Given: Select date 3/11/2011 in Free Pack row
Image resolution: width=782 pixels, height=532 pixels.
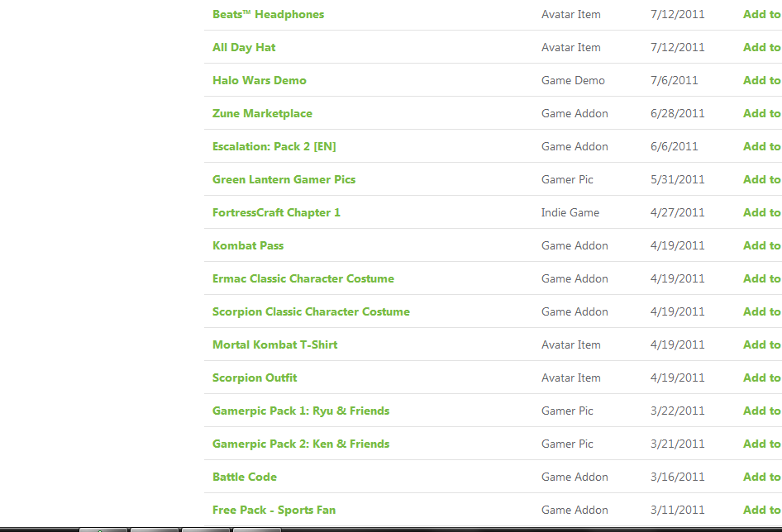Looking at the screenshot, I should tap(678, 510).
